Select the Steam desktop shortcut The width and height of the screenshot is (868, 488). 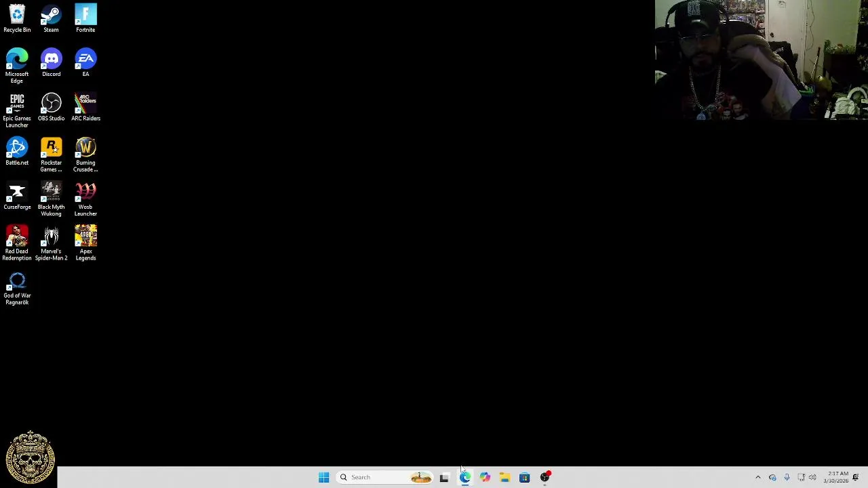(51, 19)
